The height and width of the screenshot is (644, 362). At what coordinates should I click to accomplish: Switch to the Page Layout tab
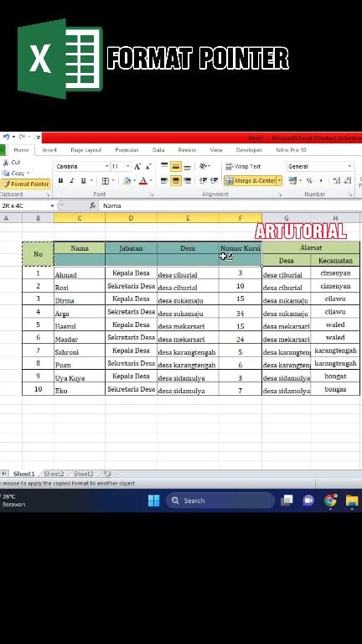point(85,150)
